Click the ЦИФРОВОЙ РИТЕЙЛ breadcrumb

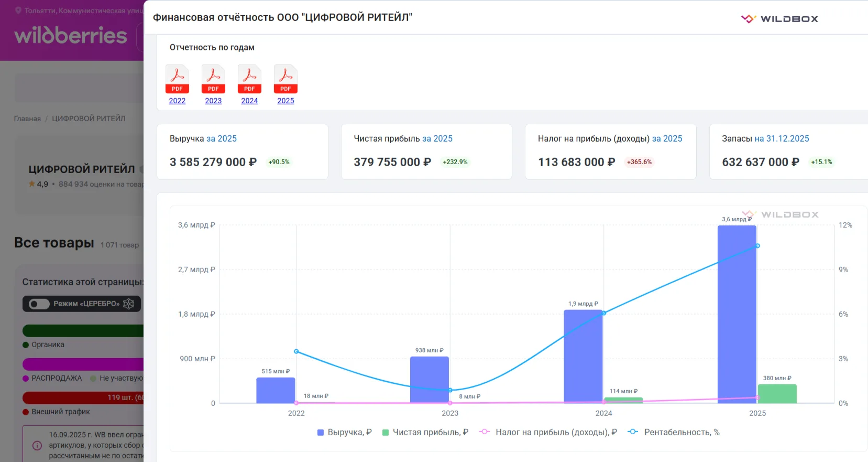click(x=89, y=119)
